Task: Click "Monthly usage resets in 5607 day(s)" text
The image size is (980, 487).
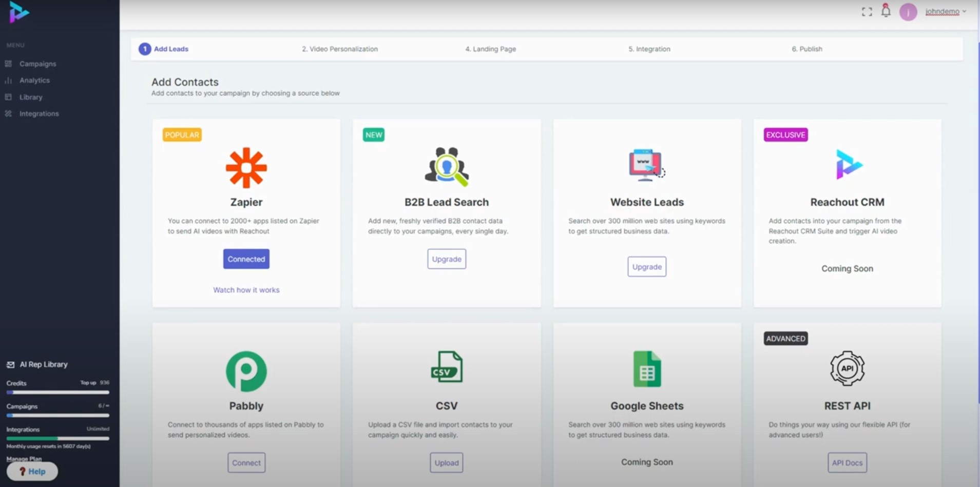Action: (x=48, y=446)
